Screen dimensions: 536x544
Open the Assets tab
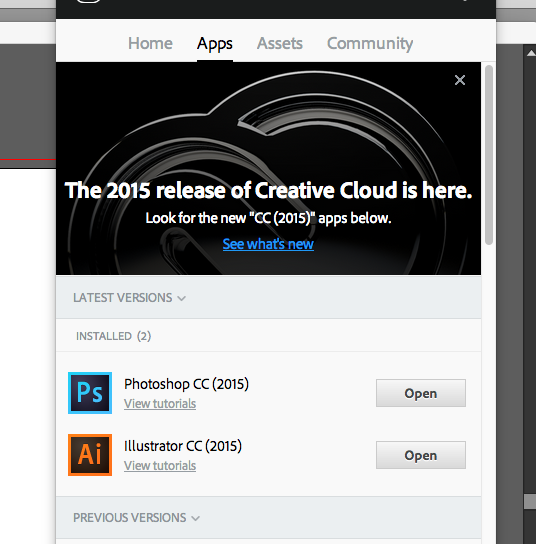[x=280, y=43]
